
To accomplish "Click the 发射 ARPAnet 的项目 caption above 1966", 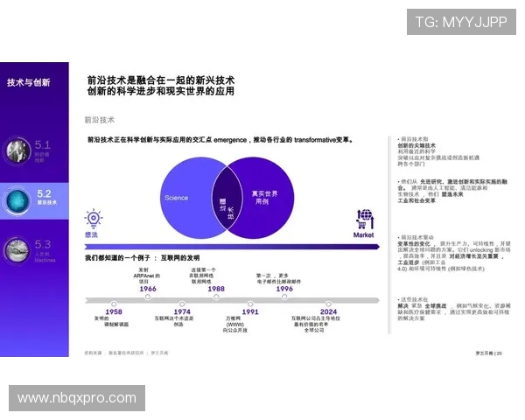I will [x=147, y=276].
